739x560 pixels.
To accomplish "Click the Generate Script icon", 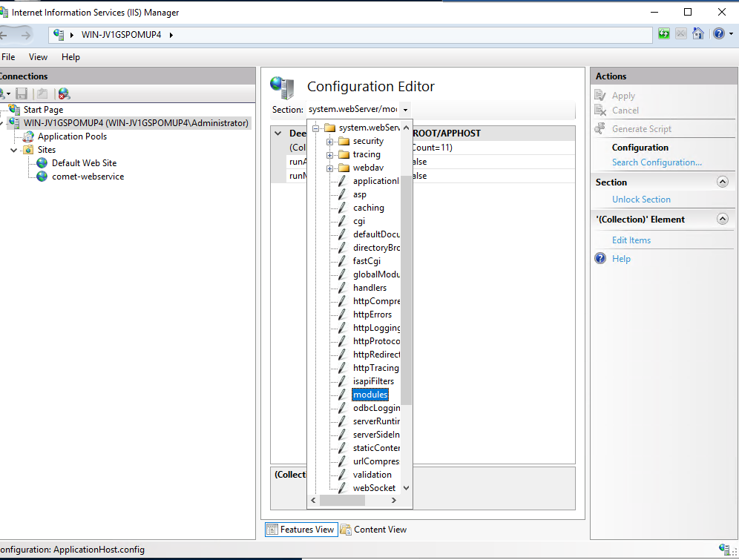I will point(600,128).
